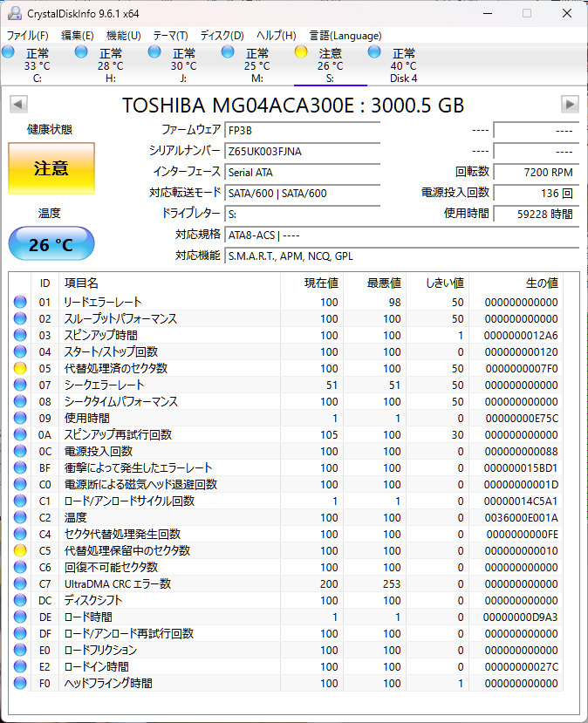This screenshot has height=723, width=588.
Task: Select the H: drive tab at 28 °C
Action: [110, 65]
